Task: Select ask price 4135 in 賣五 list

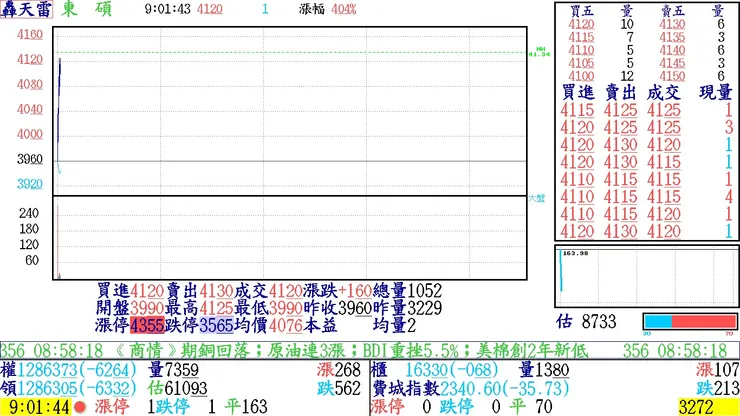Action: [x=673, y=37]
